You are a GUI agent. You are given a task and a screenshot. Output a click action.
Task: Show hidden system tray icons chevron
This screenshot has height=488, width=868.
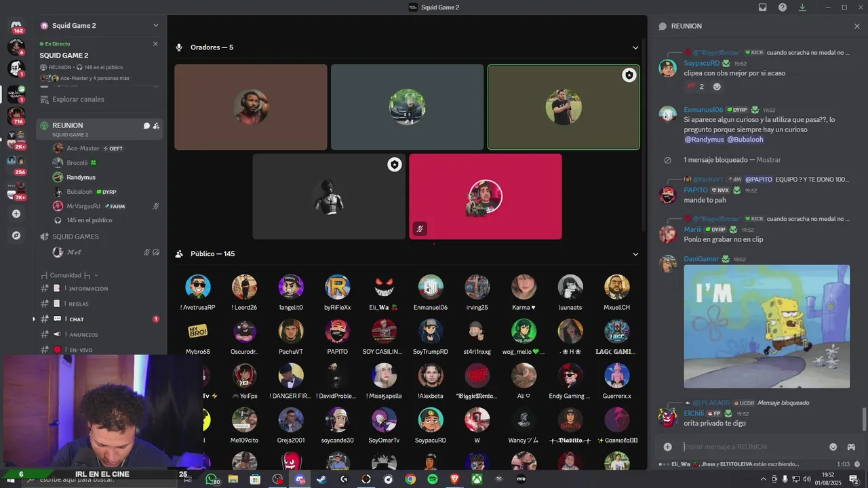764,479
